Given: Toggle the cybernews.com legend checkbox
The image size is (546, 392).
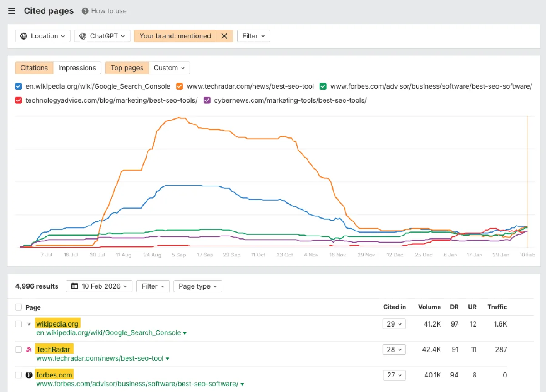Looking at the screenshot, I should coord(207,100).
